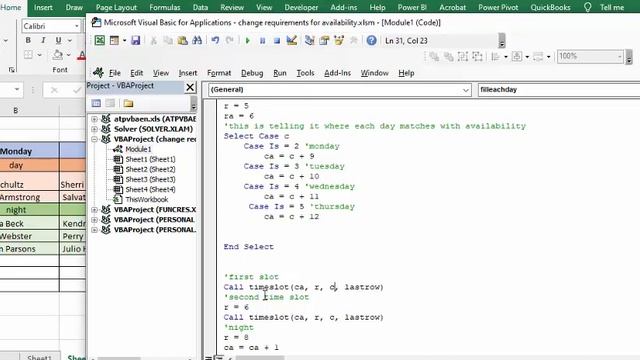Click the View Code icon in Project panel
640x360 pixels.
[96, 103]
